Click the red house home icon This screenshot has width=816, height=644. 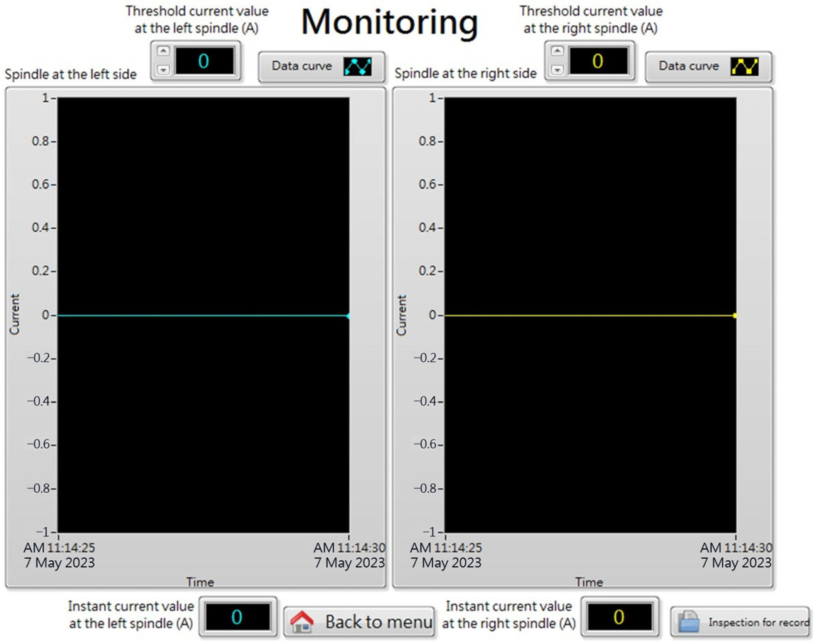(302, 622)
